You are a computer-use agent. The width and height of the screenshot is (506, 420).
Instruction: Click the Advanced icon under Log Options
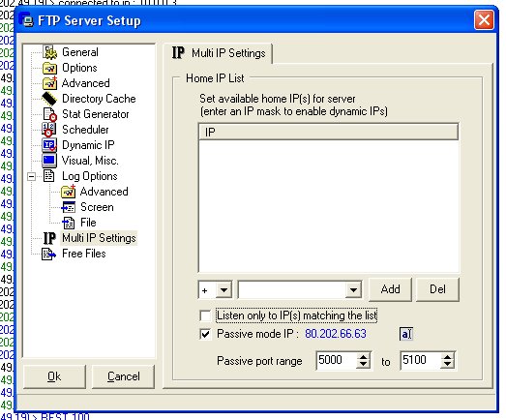coord(68,192)
